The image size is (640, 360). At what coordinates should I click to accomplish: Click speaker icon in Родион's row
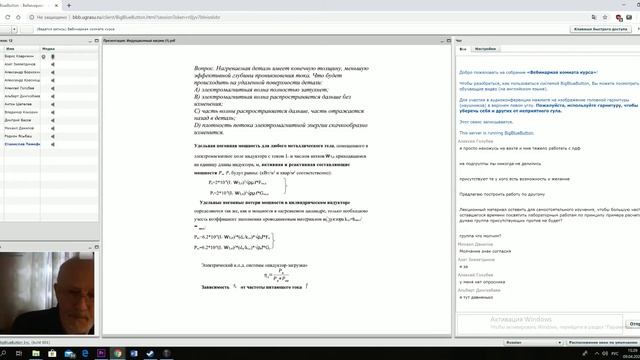point(53,136)
